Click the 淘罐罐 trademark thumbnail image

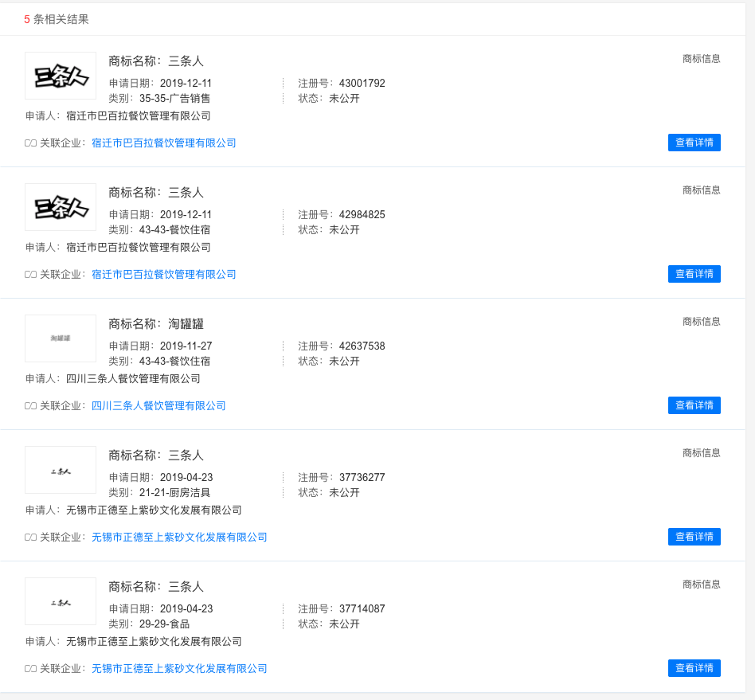click(x=61, y=338)
